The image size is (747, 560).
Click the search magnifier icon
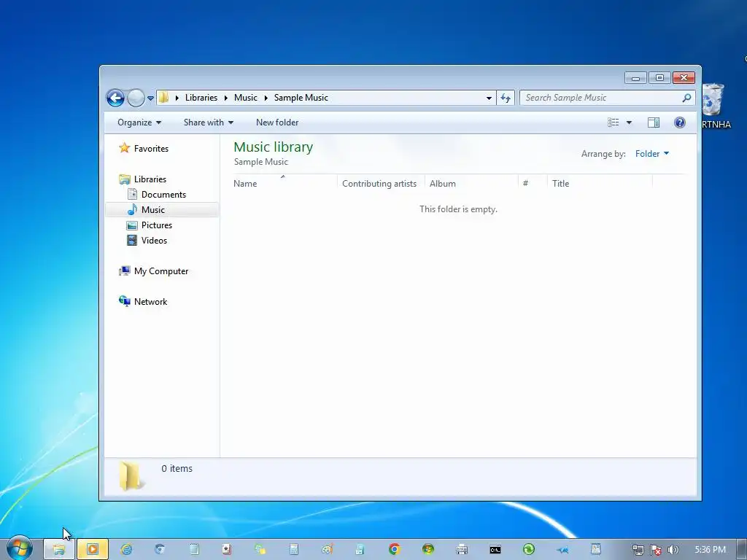coord(686,98)
